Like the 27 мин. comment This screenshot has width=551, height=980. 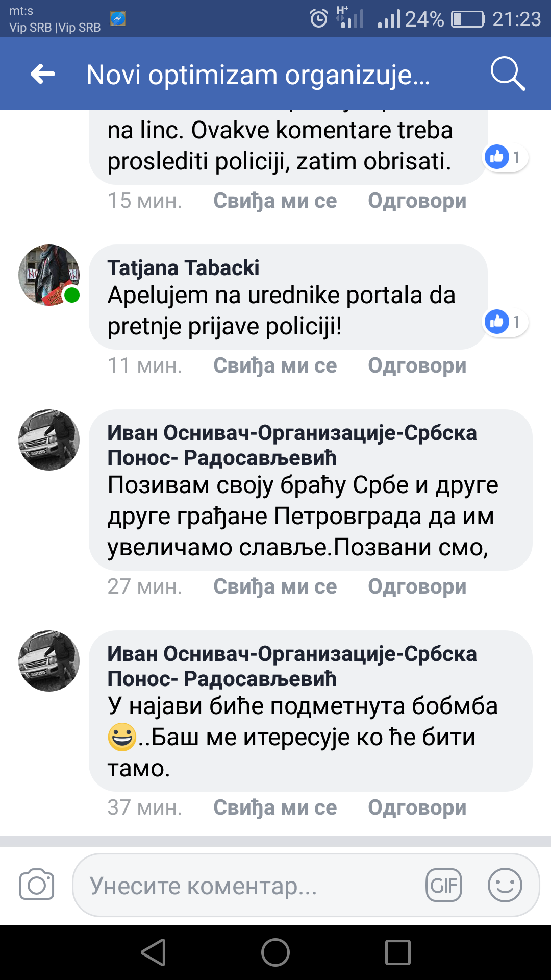(x=275, y=586)
